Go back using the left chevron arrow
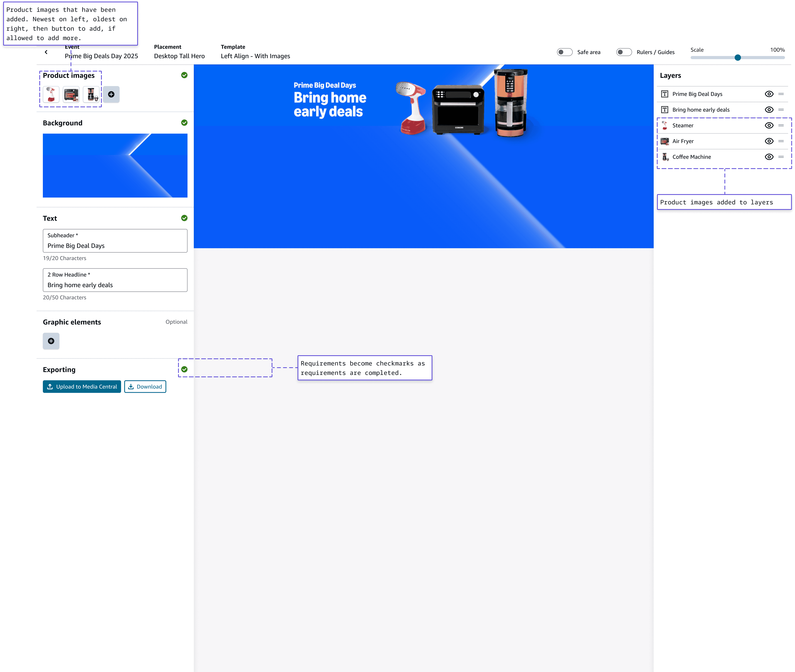This screenshot has width=795, height=672. [x=46, y=52]
